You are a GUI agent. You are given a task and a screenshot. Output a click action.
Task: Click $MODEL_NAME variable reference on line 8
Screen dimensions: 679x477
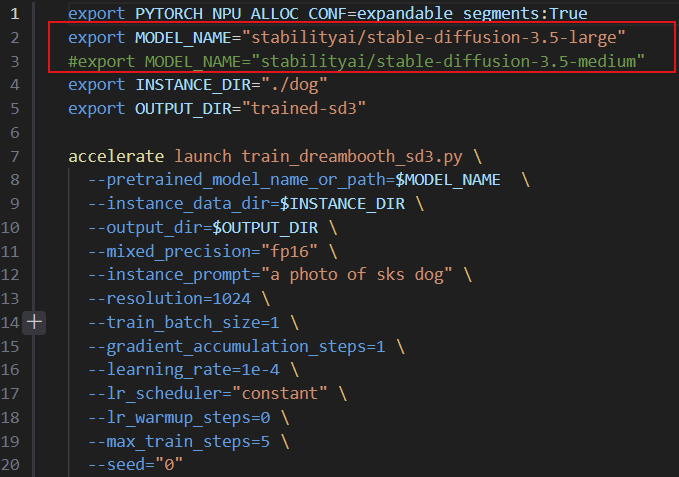[448, 180]
